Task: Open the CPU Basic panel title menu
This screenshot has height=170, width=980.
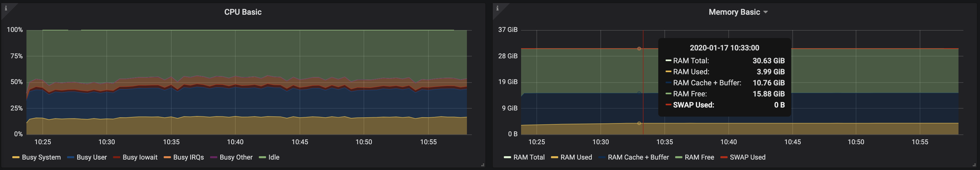Action: coord(243,12)
